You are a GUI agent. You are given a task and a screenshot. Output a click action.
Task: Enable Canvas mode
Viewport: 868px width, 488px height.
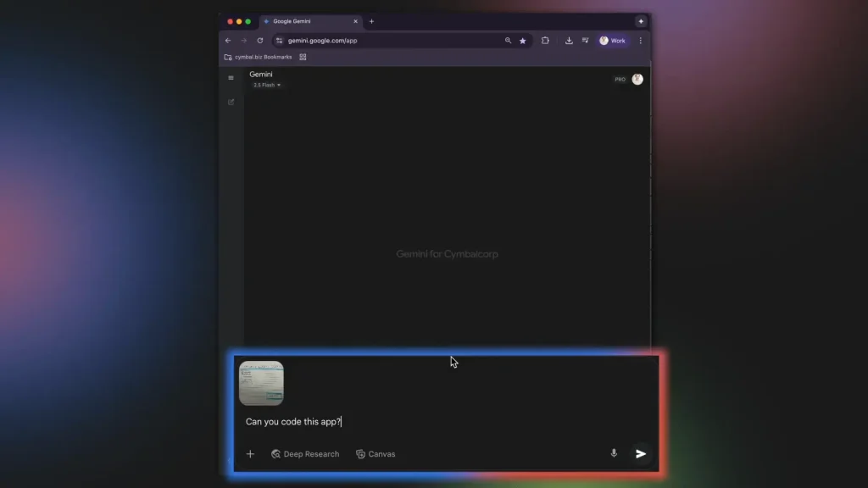point(376,453)
